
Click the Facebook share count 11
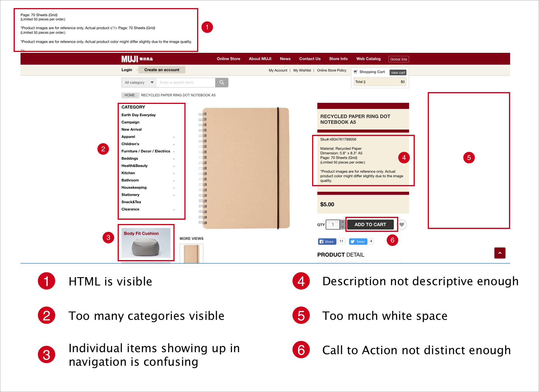click(x=341, y=241)
